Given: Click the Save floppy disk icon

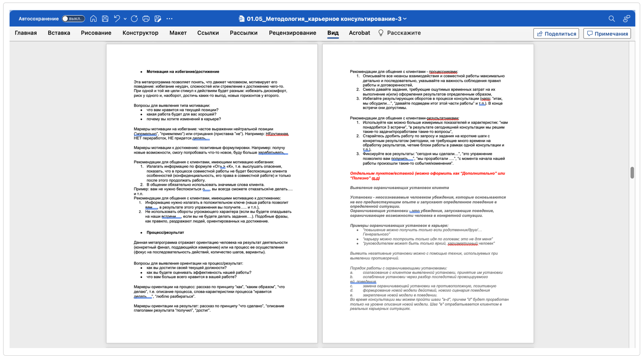Looking at the screenshot, I should [x=105, y=19].
